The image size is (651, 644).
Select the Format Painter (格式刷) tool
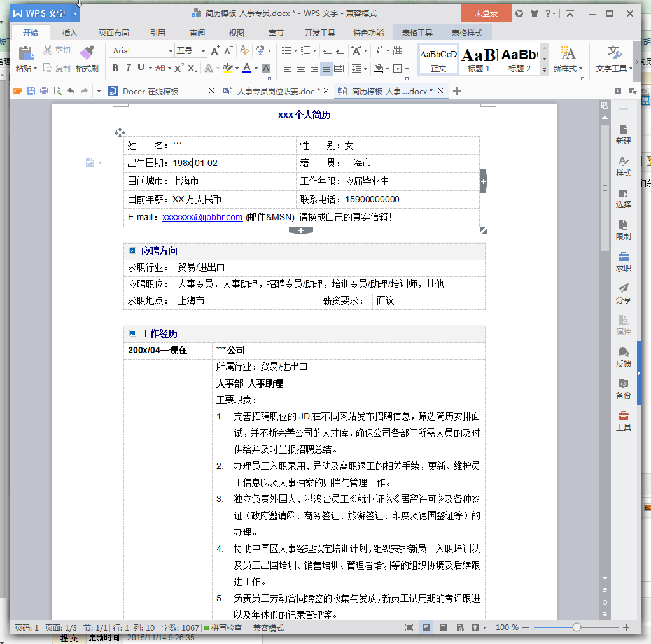click(87, 59)
